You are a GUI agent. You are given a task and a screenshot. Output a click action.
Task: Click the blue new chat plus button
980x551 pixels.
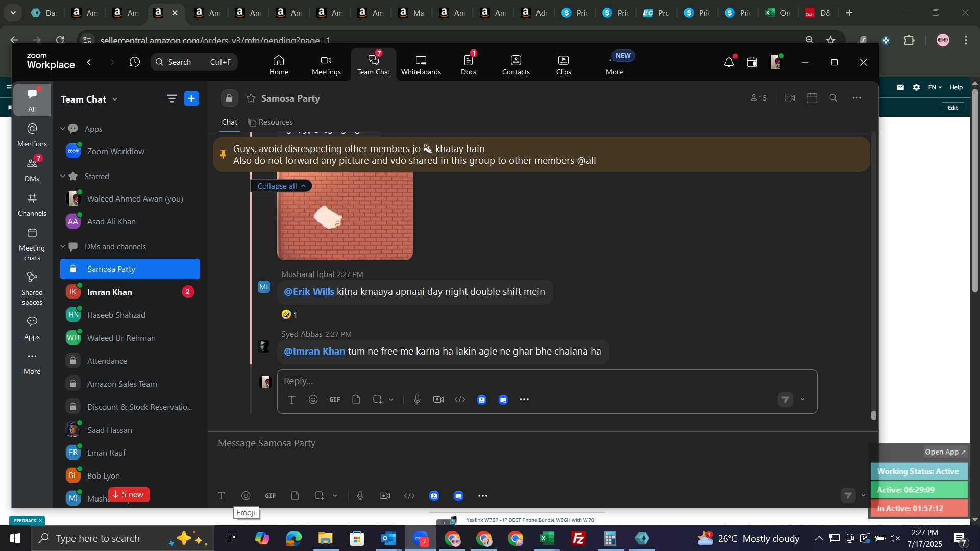point(191,98)
